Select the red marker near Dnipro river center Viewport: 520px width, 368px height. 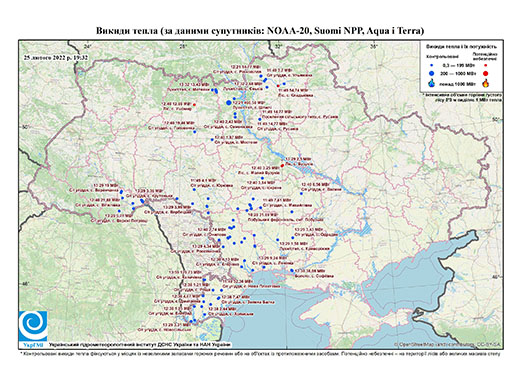282,165
